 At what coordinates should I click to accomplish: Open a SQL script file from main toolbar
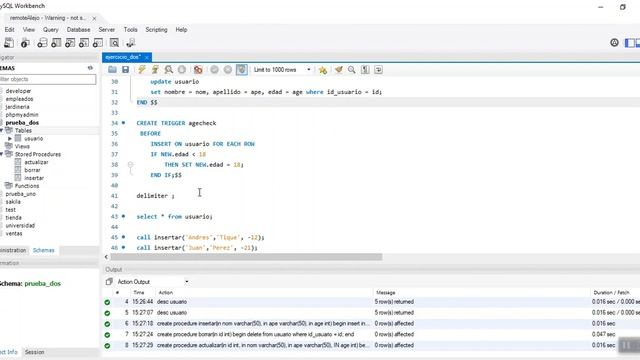click(x=9, y=43)
